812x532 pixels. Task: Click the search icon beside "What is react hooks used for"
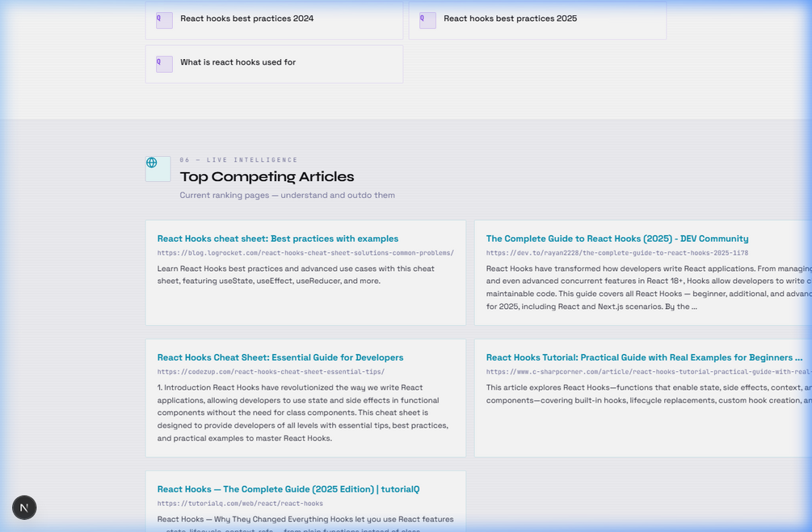click(x=164, y=64)
